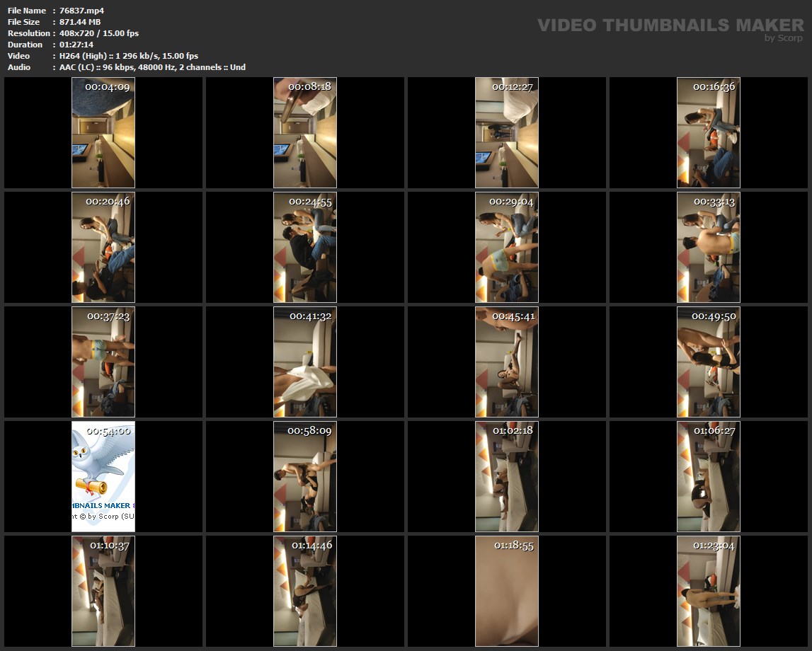Image resolution: width=812 pixels, height=651 pixels.
Task: Open the thumbnail at 00:12:27
Action: [x=507, y=132]
